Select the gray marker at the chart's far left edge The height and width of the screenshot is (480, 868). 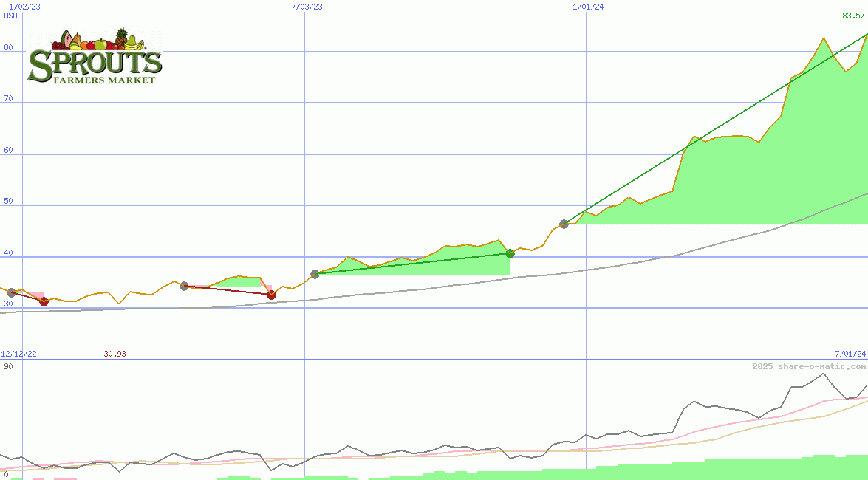click(11, 293)
